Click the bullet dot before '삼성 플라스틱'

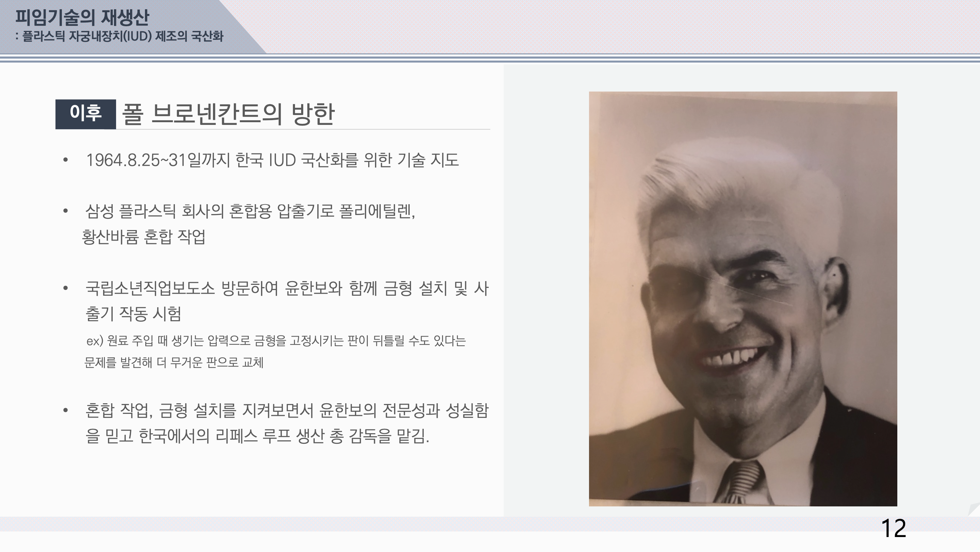pyautogui.click(x=65, y=210)
